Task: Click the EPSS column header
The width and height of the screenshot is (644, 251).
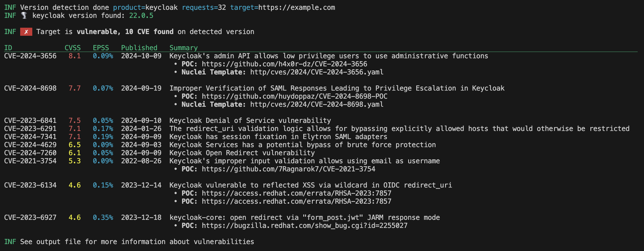Action: tap(101, 48)
